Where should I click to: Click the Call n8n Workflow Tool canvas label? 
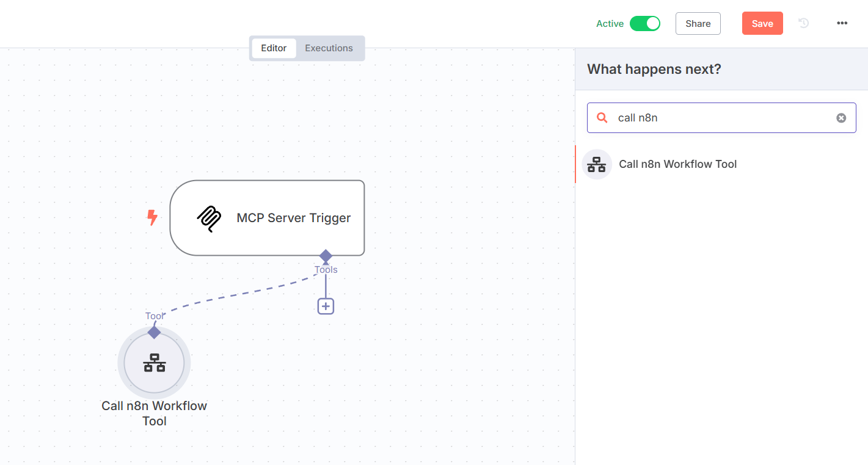[x=155, y=413]
